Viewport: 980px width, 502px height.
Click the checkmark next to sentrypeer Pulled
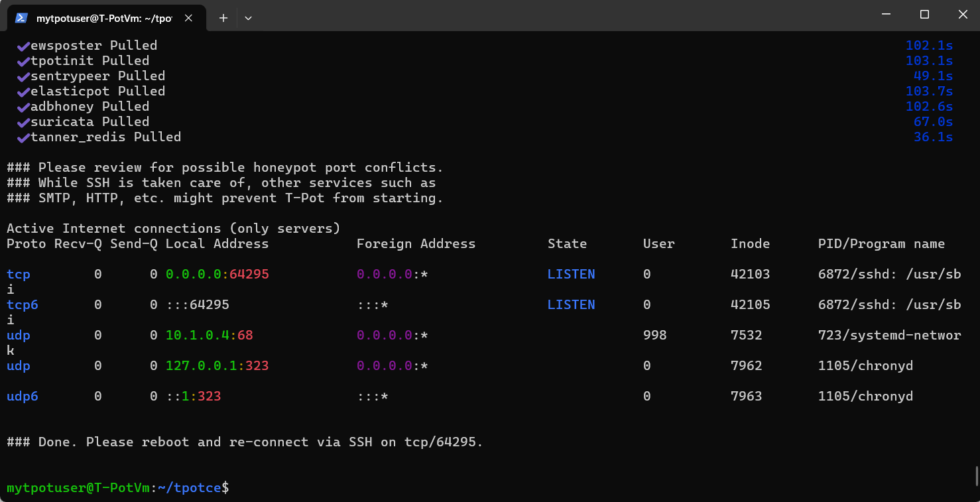pyautogui.click(x=23, y=77)
